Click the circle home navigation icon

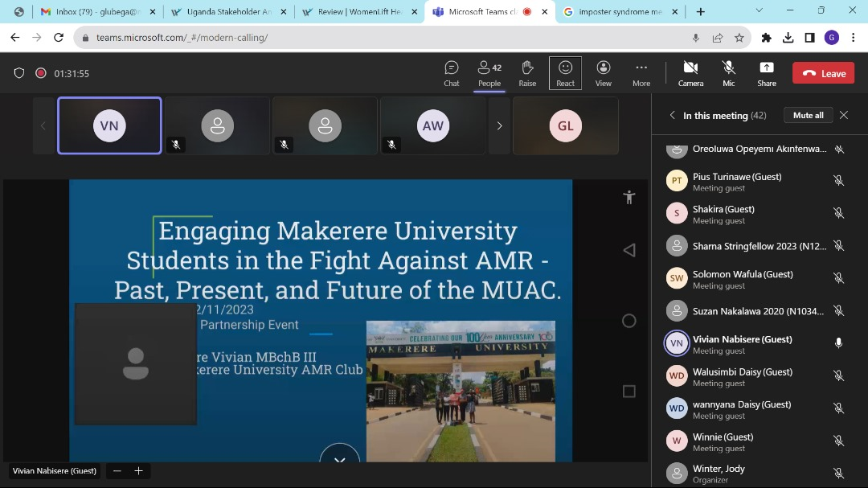coord(628,321)
